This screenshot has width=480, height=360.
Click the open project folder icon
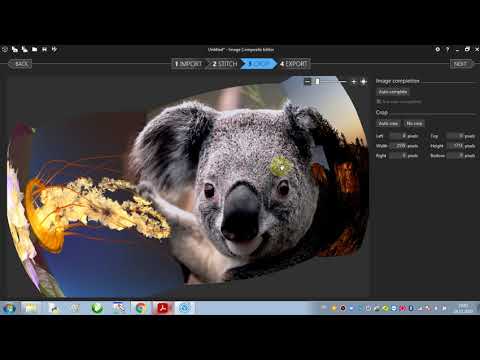point(35,49)
